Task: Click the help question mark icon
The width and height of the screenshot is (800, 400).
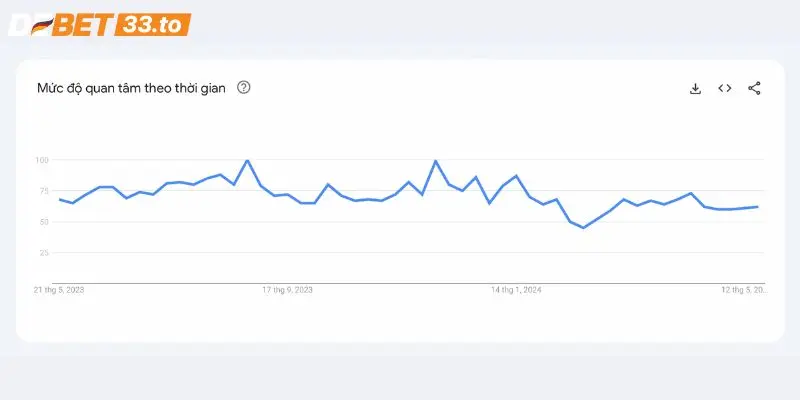Action: 243,87
